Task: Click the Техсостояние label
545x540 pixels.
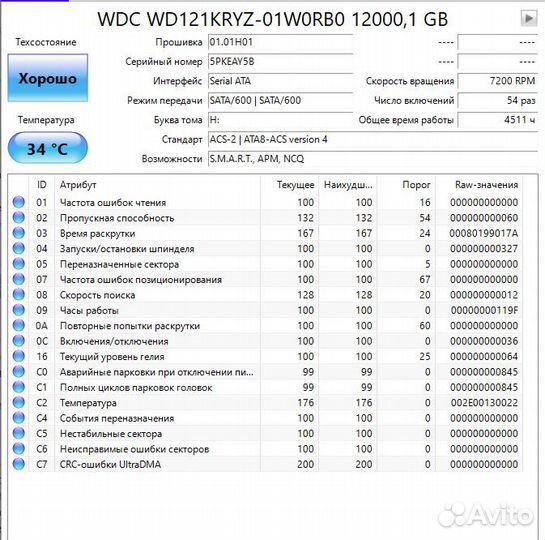Action: click(46, 42)
